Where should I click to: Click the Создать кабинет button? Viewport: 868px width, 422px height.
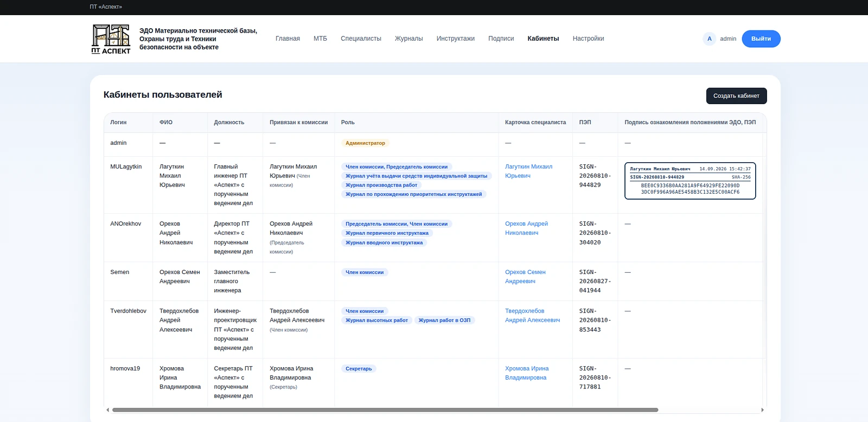click(736, 95)
